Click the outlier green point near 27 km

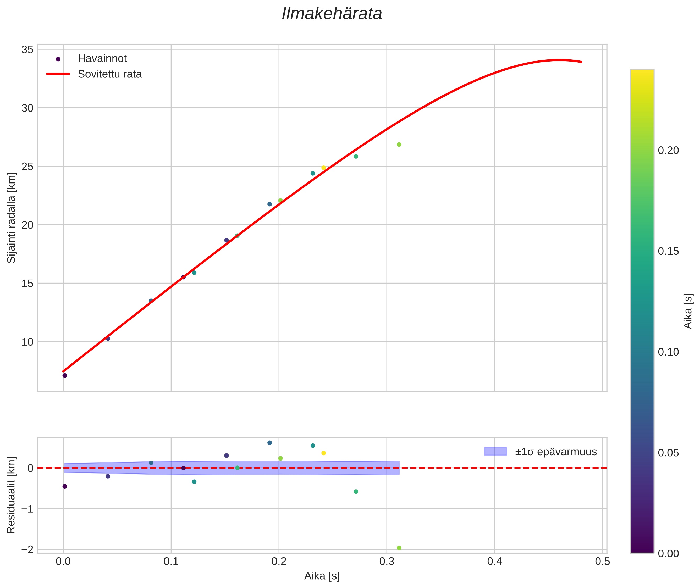(x=399, y=144)
